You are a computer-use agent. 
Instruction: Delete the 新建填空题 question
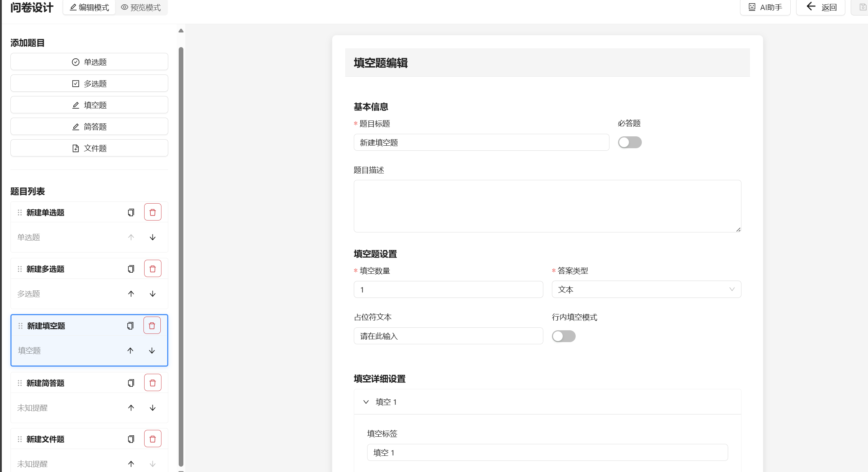[x=152, y=325]
